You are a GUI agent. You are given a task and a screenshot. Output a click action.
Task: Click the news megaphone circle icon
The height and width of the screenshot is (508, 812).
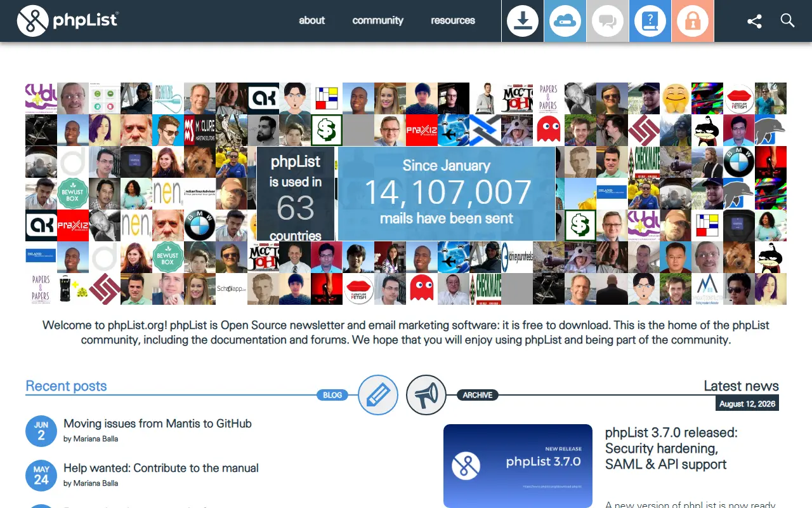426,395
